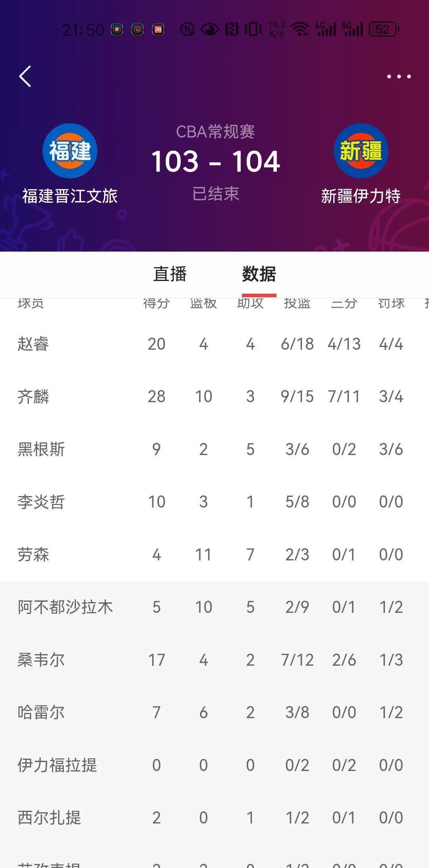Tap the Taobao icon in the status bar
The height and width of the screenshot is (868, 429).
click(x=159, y=29)
